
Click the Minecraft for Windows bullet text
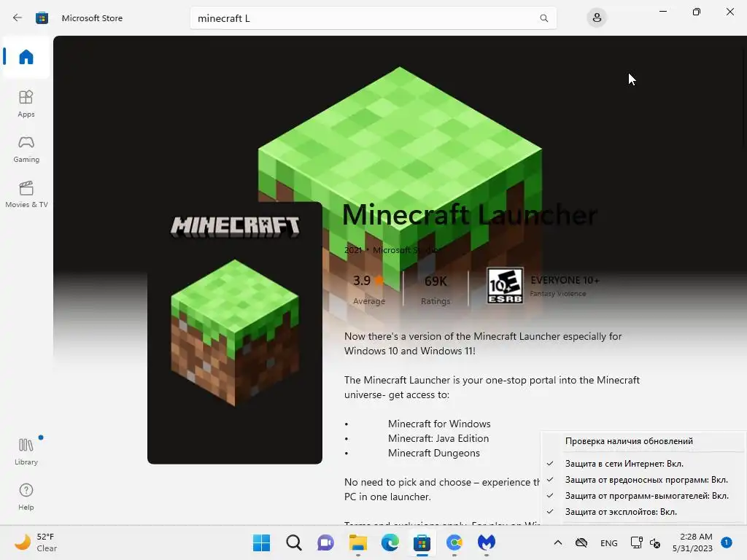439,424
